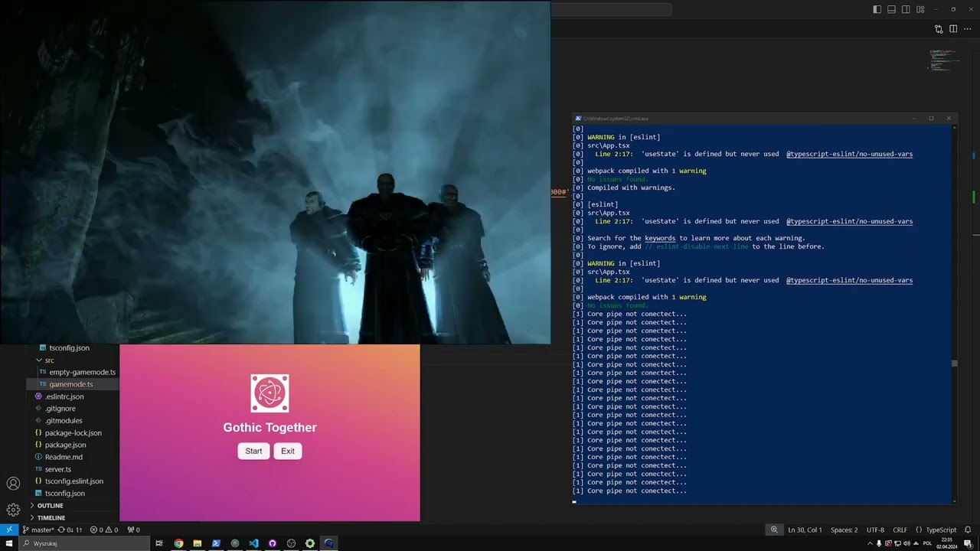
Task: Click the Gothic Together atom logo
Action: pyautogui.click(x=269, y=393)
